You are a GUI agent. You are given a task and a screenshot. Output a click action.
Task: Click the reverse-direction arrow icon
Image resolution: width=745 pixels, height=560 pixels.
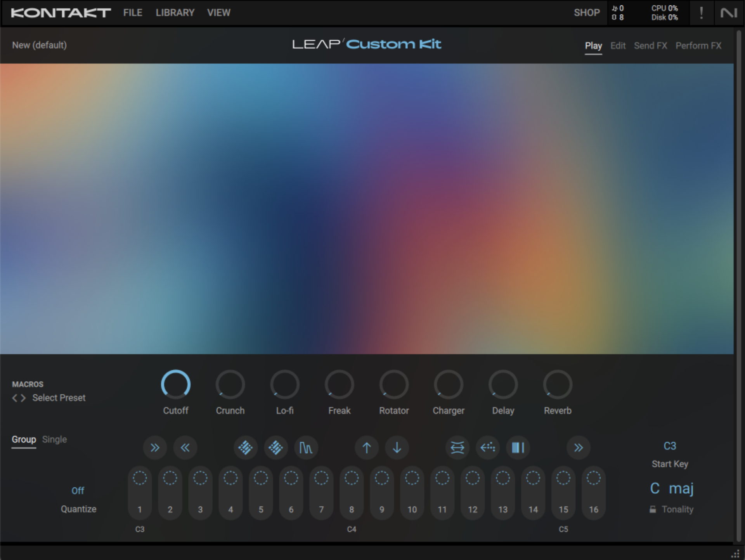point(487,448)
